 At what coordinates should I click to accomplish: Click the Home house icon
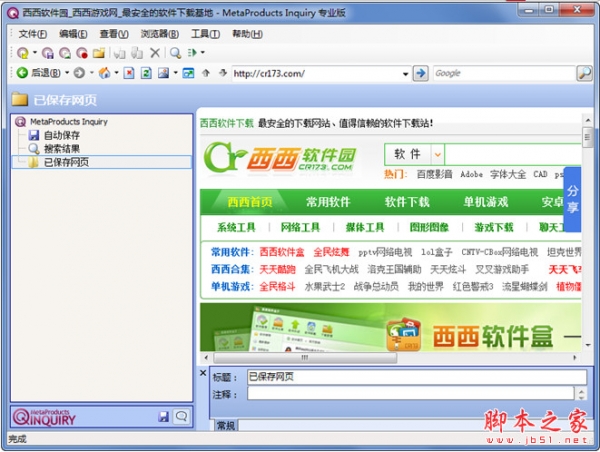pos(104,73)
